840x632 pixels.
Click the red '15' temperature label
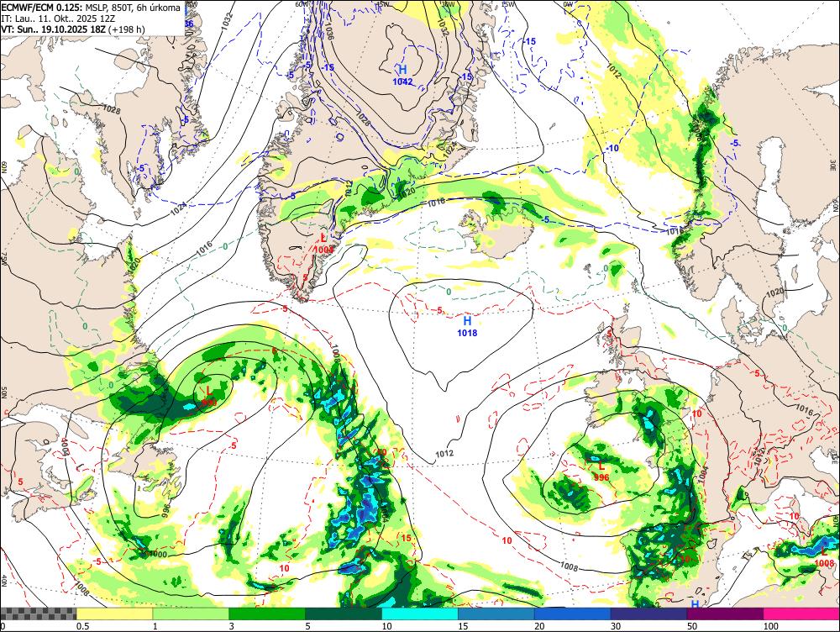coord(406,538)
